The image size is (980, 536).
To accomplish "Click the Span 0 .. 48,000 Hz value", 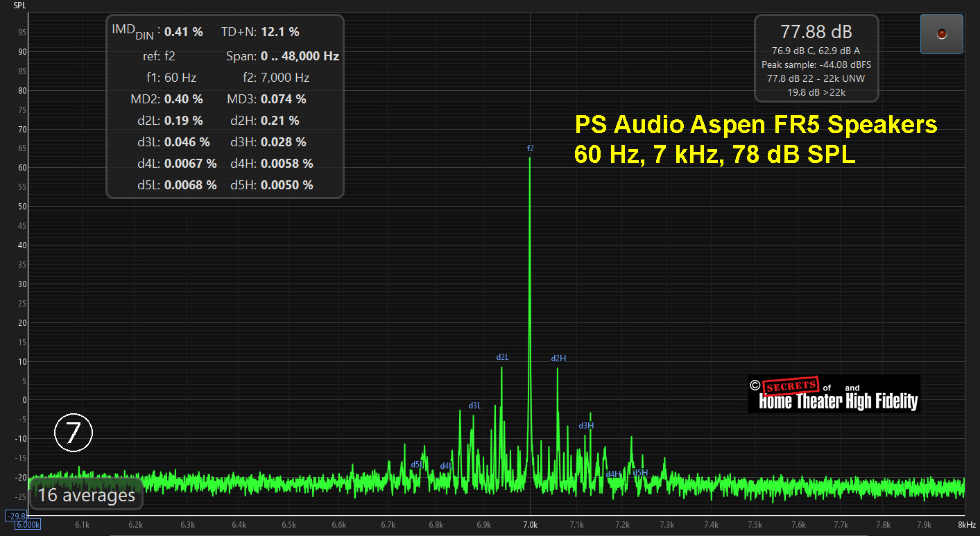I will coord(300,56).
